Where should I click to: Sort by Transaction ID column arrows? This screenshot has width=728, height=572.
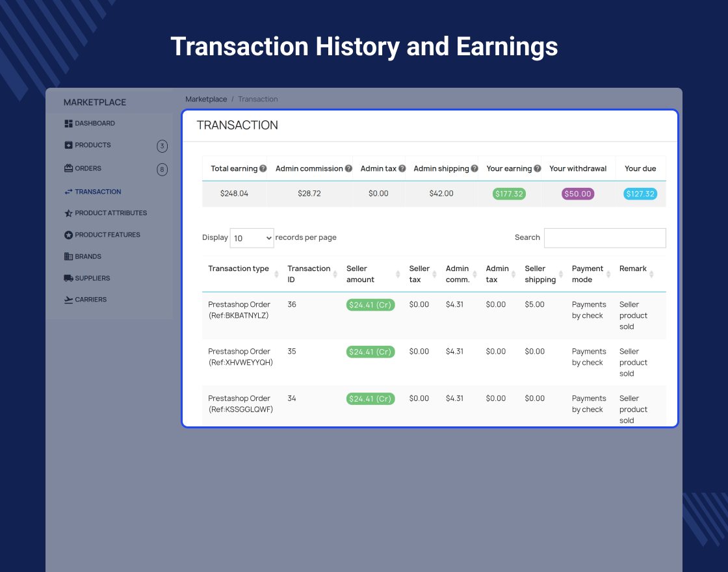pos(335,274)
